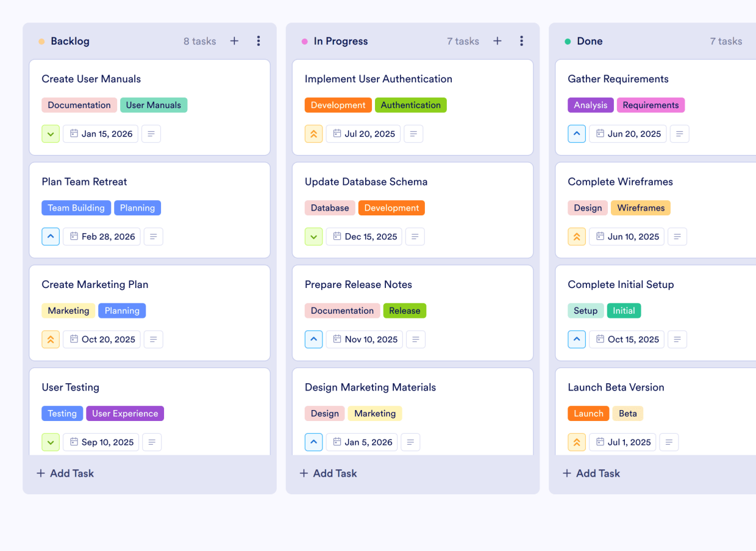Open the priority chevron on Update Database Schema
This screenshot has width=756, height=551.
(313, 236)
